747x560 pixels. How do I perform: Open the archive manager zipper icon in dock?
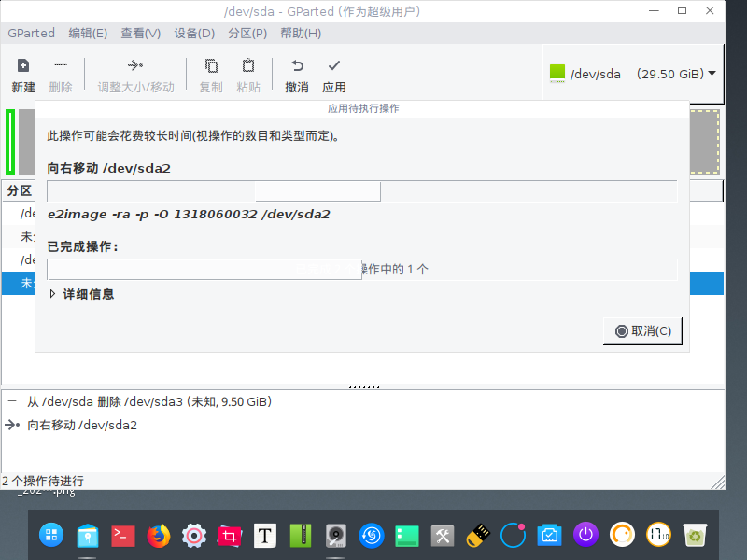pyautogui.click(x=301, y=535)
